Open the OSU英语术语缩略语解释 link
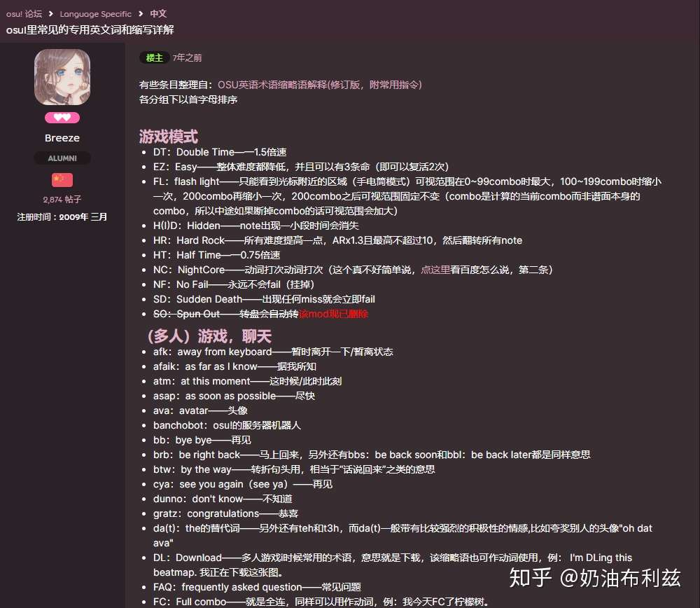Screen dimensions: 700x608 (320, 85)
